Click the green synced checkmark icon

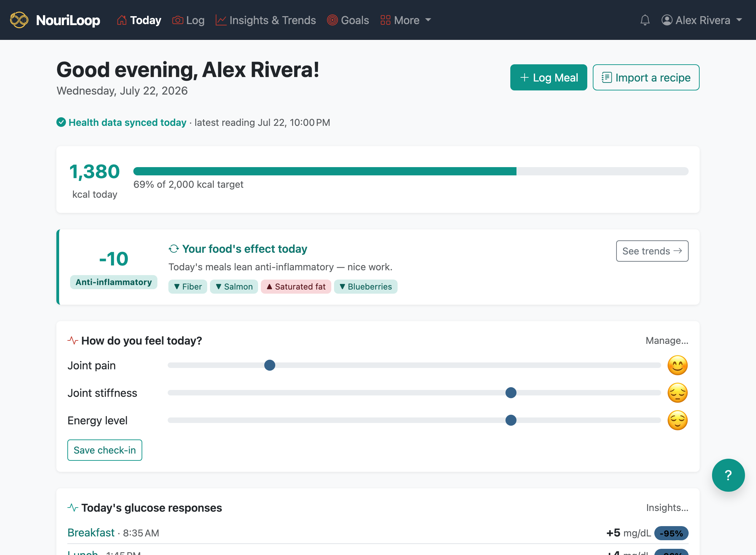(61, 122)
